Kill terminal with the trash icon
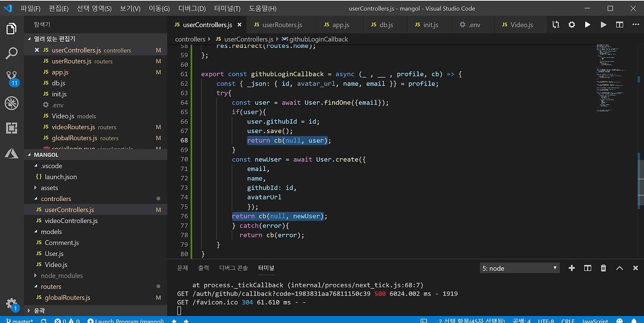 [x=603, y=268]
